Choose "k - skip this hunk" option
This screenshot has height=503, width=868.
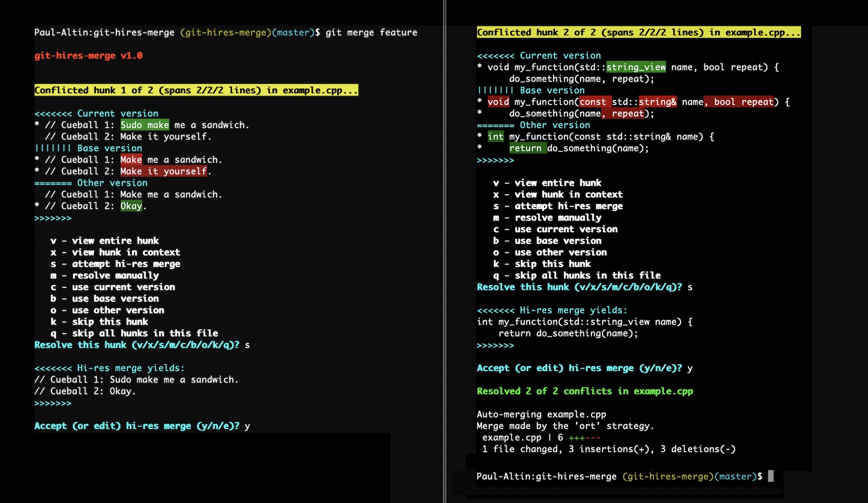[100, 322]
